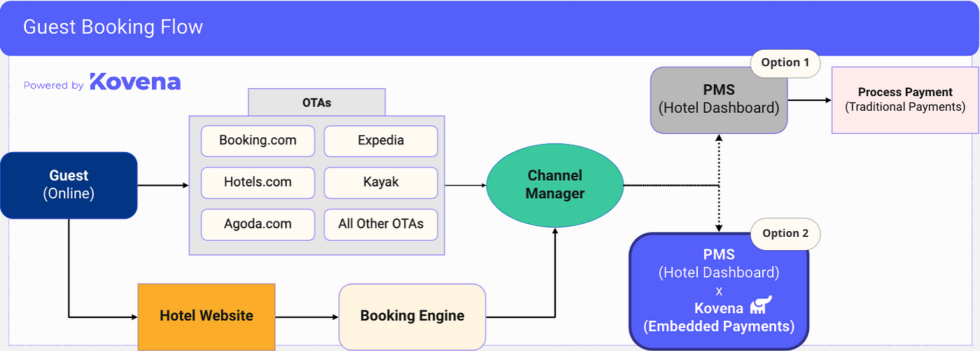This screenshot has height=351, width=980.
Task: Select the Agoda.com box
Action: [258, 224]
